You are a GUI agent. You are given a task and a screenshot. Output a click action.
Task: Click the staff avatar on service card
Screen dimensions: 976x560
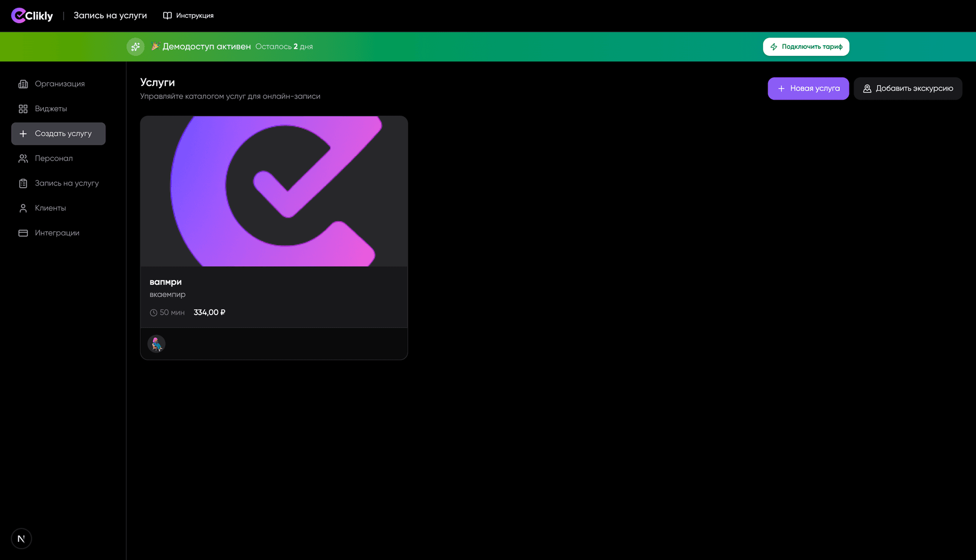156,344
